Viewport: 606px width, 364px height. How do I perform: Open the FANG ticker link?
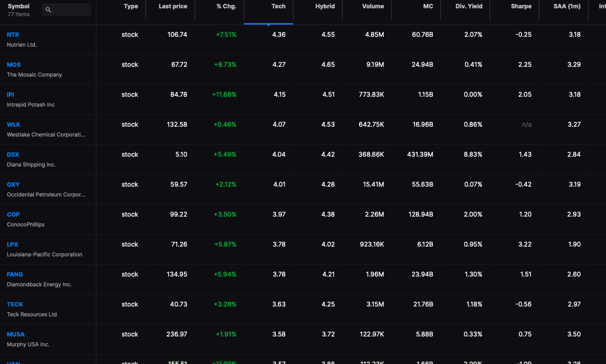tap(15, 275)
